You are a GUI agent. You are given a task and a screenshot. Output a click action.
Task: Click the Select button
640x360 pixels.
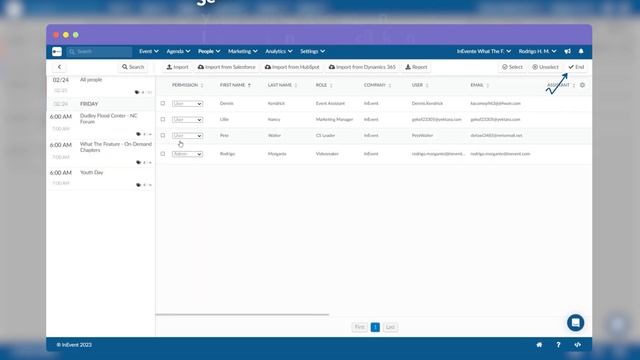pyautogui.click(x=512, y=67)
